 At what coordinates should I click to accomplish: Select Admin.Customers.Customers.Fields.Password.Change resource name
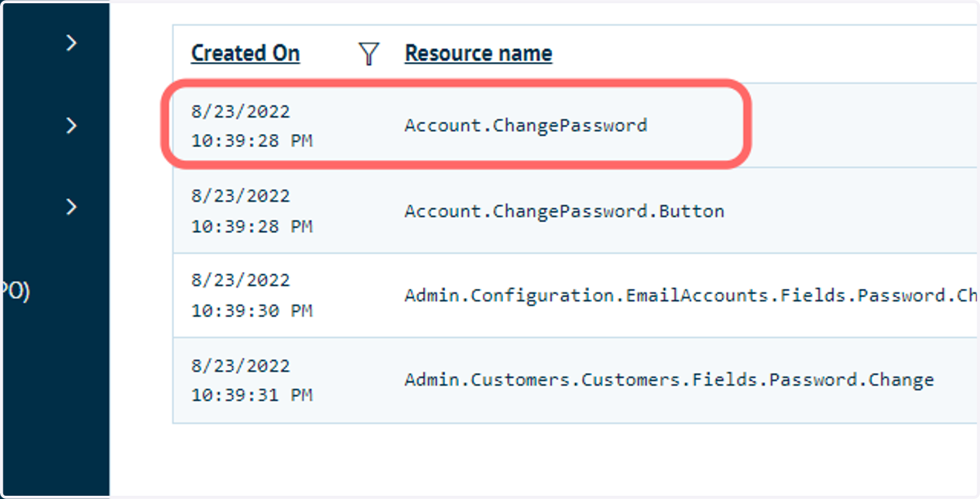(x=669, y=381)
